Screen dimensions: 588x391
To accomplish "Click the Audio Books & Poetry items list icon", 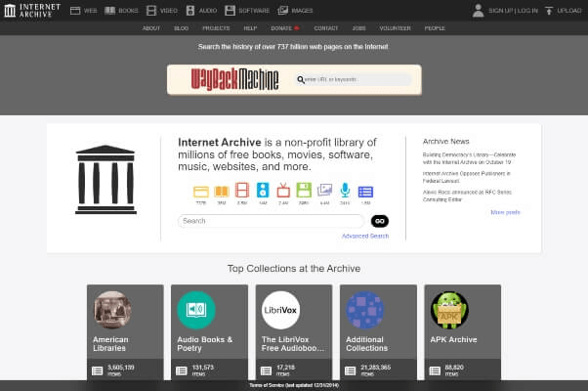I will [182, 370].
